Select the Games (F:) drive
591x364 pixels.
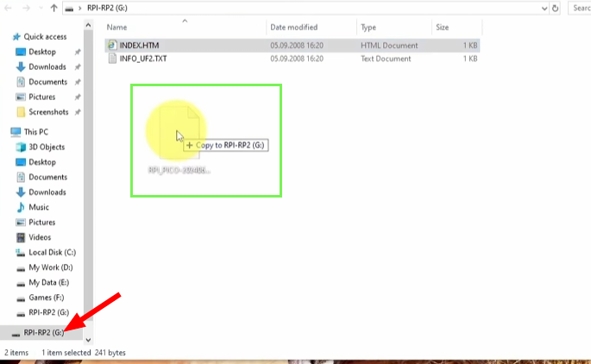click(47, 298)
